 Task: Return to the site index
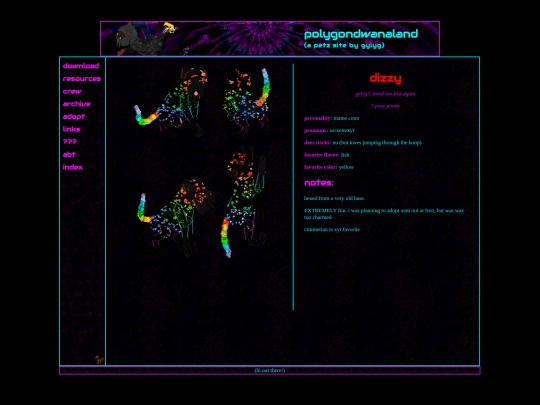(73, 167)
